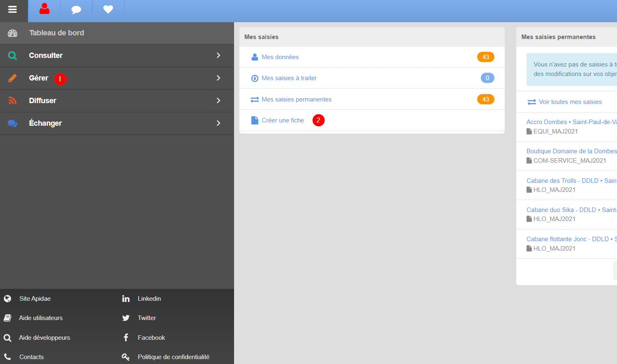Open the Mes saisies à traiter link
This screenshot has width=617, height=364.
(289, 78)
